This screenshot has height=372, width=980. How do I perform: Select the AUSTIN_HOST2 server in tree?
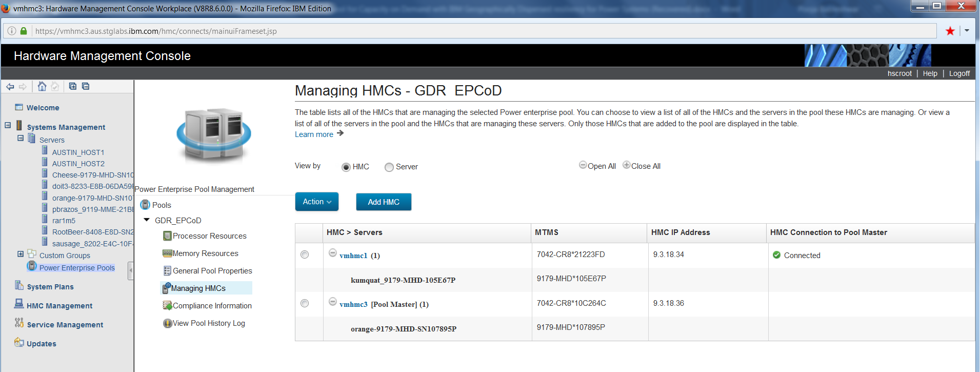pyautogui.click(x=78, y=164)
